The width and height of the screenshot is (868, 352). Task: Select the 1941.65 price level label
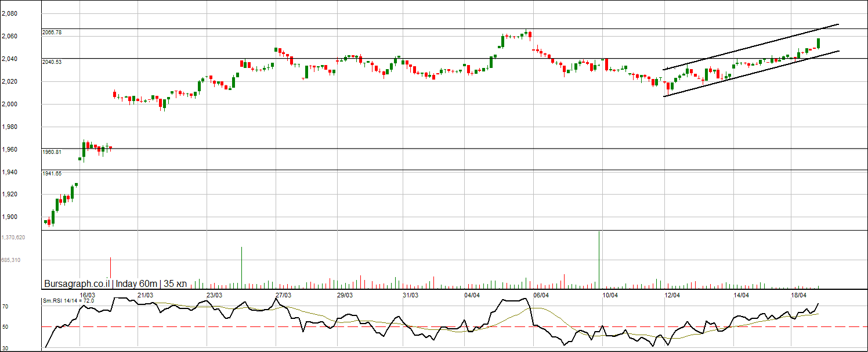point(52,173)
